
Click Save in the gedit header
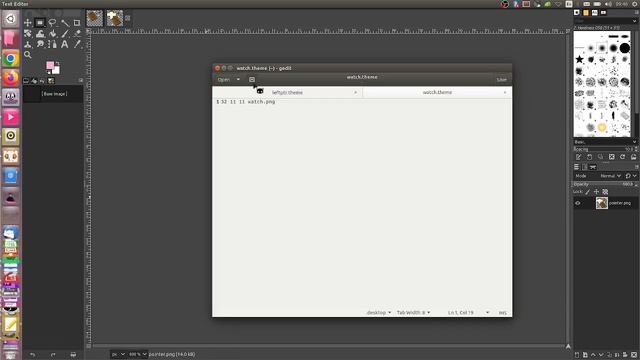coord(502,80)
